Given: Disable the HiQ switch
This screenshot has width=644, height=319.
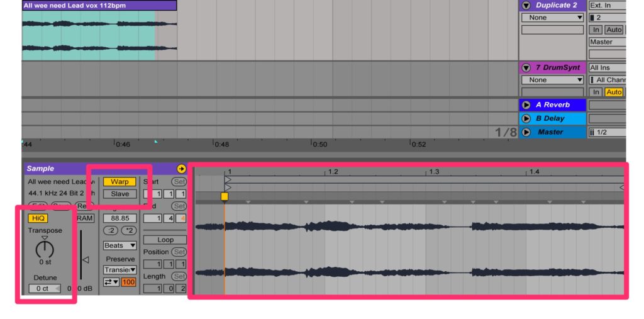Looking at the screenshot, I should [x=38, y=218].
